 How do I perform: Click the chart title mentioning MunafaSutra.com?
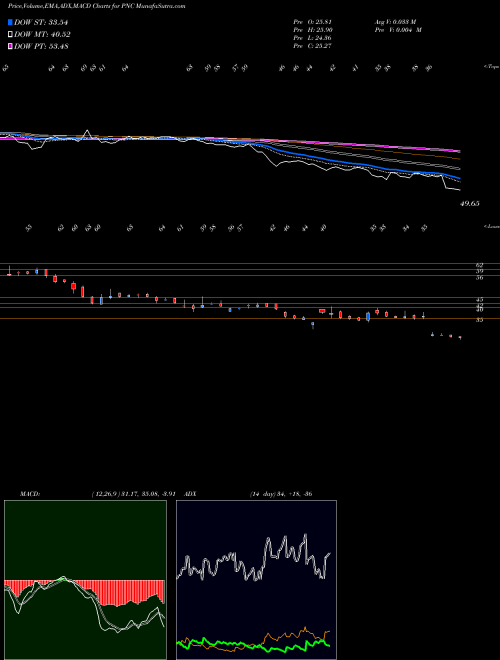[x=96, y=7]
